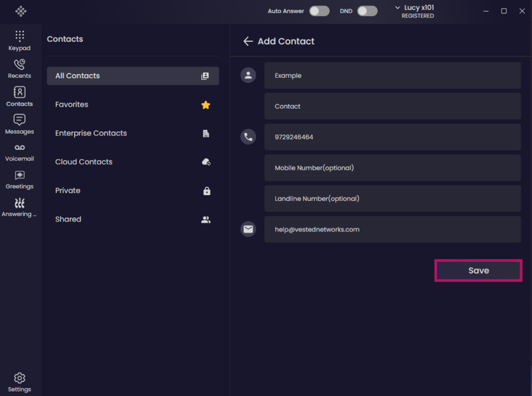Viewport: 532px width, 396px height.
Task: Click the star icon next to Favorites
Action: pos(205,105)
